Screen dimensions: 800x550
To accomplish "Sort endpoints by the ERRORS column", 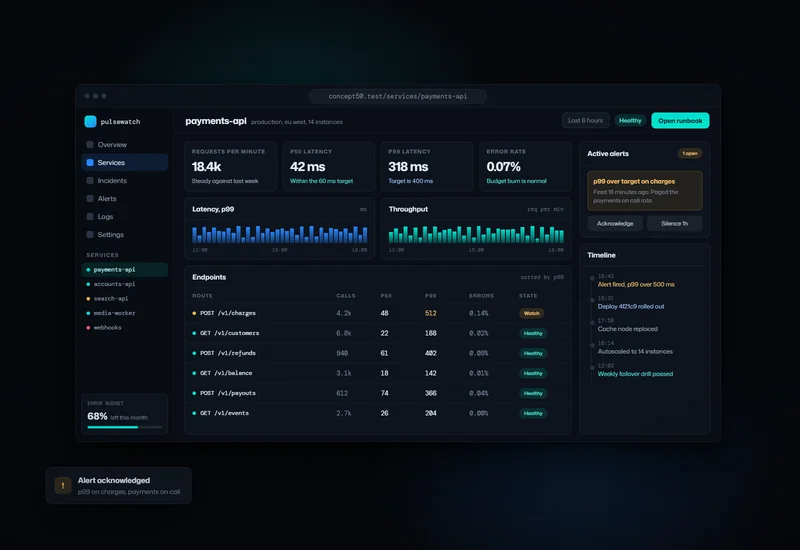I will coord(481,296).
